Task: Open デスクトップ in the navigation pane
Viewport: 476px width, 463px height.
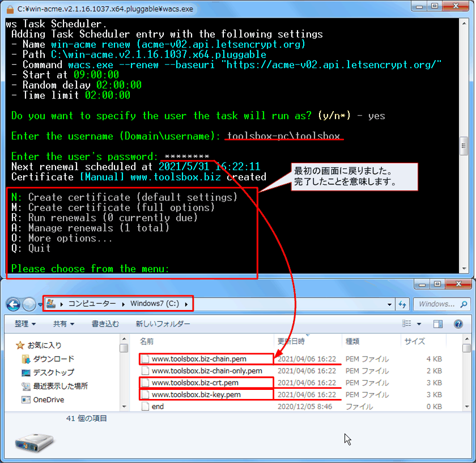Action: [x=53, y=372]
